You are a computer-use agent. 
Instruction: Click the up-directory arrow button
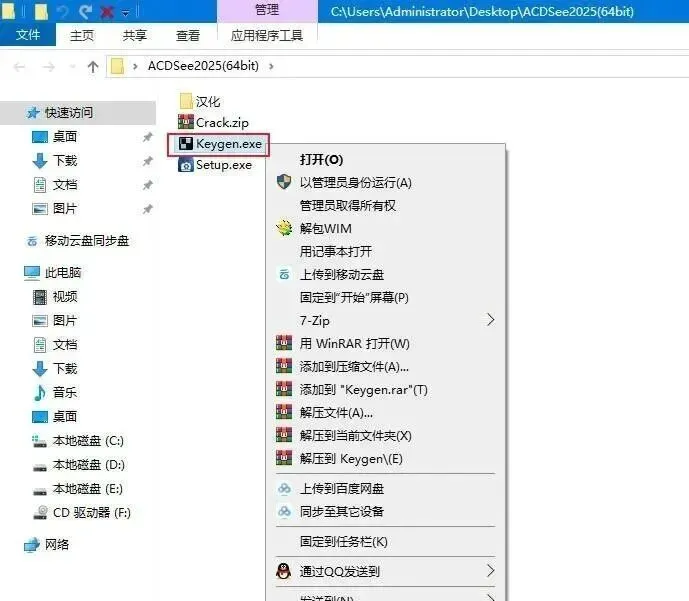93,67
